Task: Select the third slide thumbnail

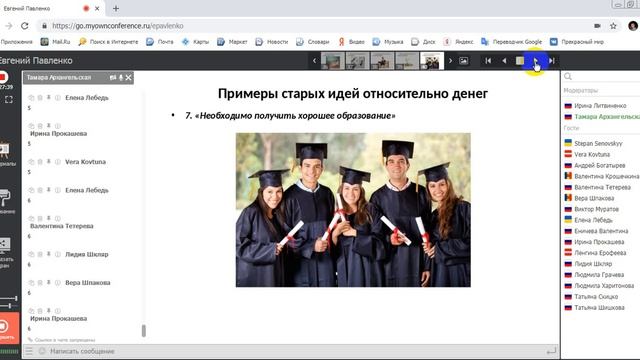Action: (382, 61)
